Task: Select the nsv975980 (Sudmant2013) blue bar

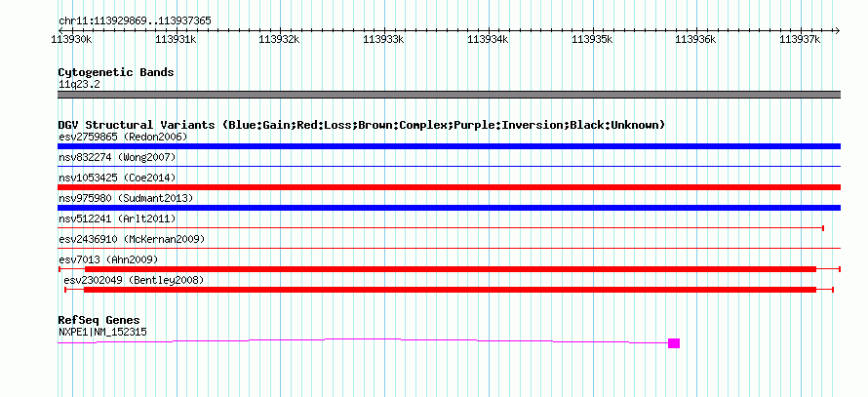Action: [x=449, y=208]
